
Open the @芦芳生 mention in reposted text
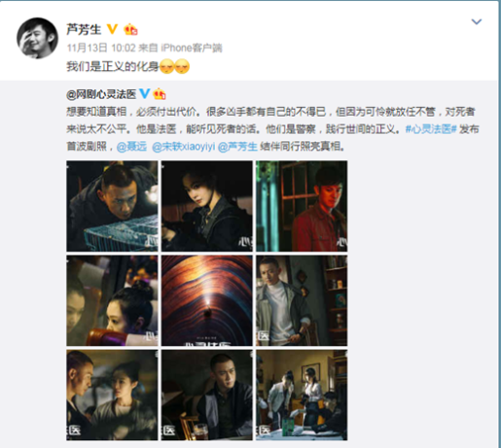(x=237, y=147)
